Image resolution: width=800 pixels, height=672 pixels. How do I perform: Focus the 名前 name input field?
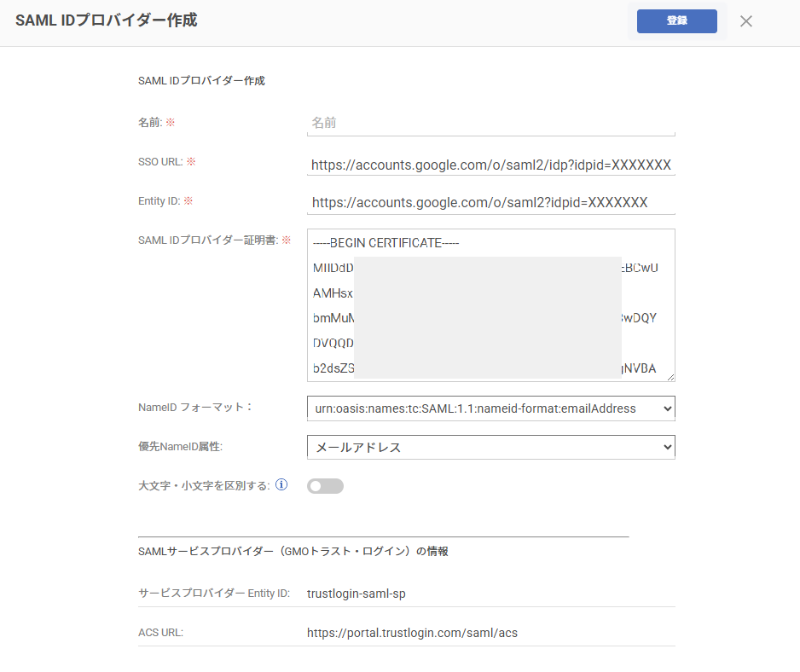pos(490,123)
